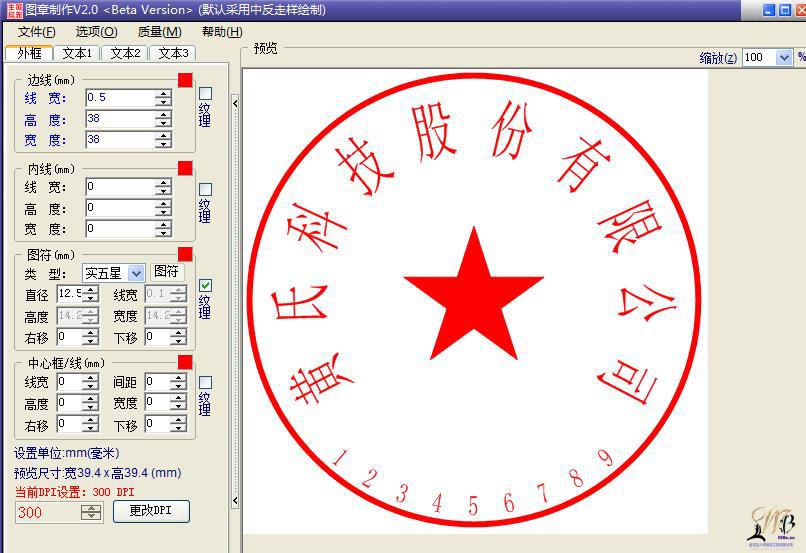Enable 纹理 checkbox for 内线
The image size is (806, 553).
tap(205, 189)
